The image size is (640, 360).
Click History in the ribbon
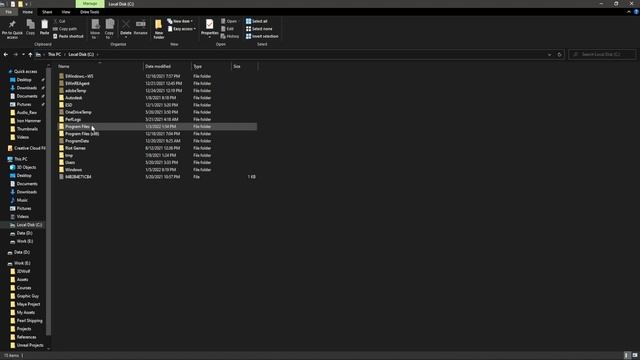[230, 36]
